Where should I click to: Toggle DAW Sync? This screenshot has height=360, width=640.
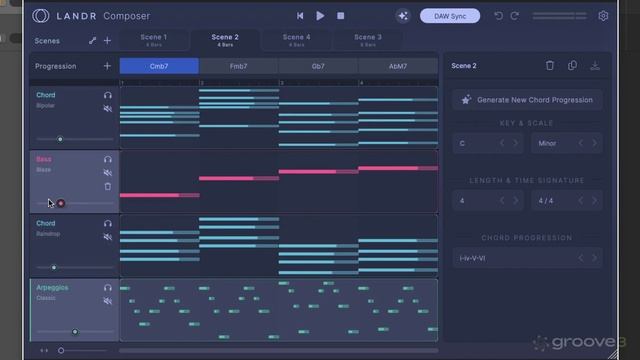pyautogui.click(x=450, y=16)
